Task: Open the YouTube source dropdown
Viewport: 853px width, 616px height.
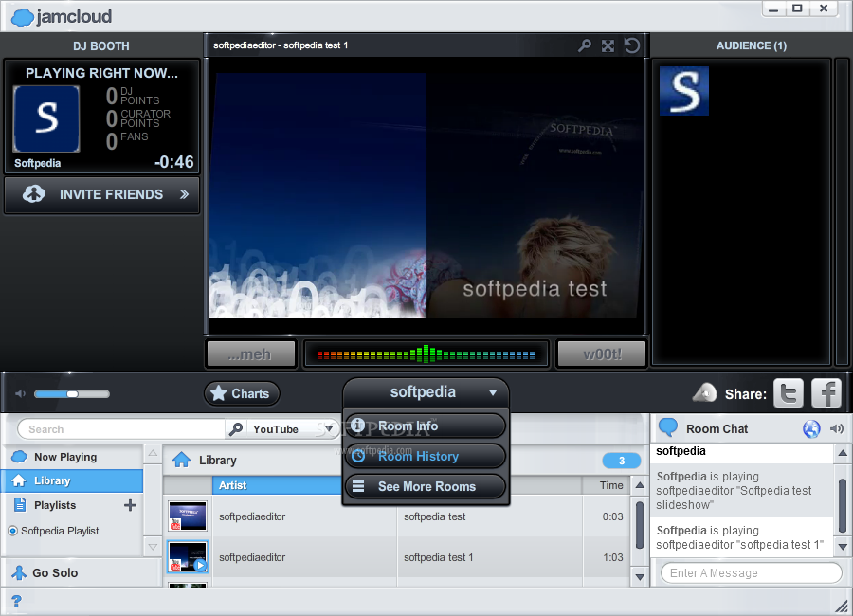Action: pos(292,429)
